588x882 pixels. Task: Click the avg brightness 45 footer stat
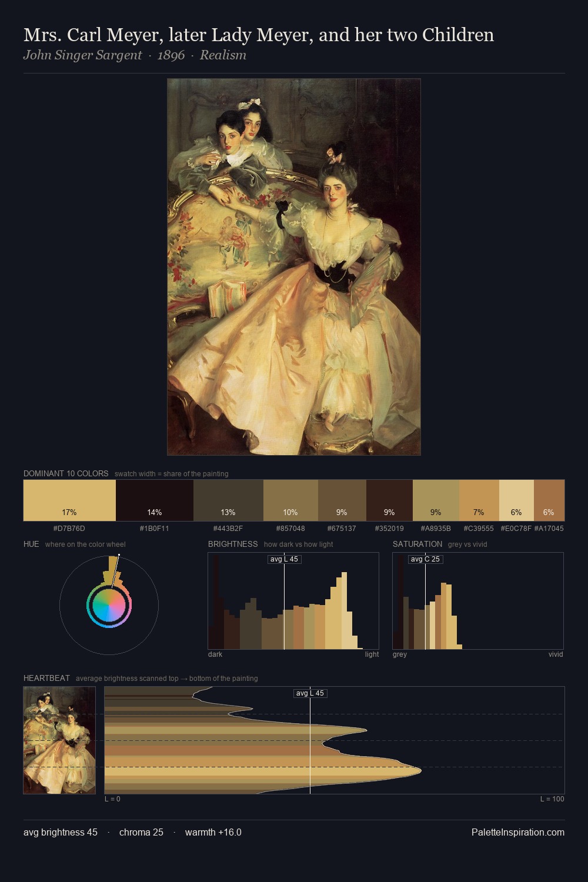(x=61, y=832)
